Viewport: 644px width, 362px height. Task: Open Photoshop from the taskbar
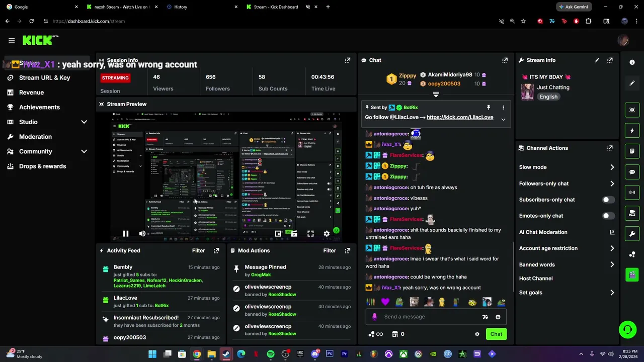pos(330,354)
